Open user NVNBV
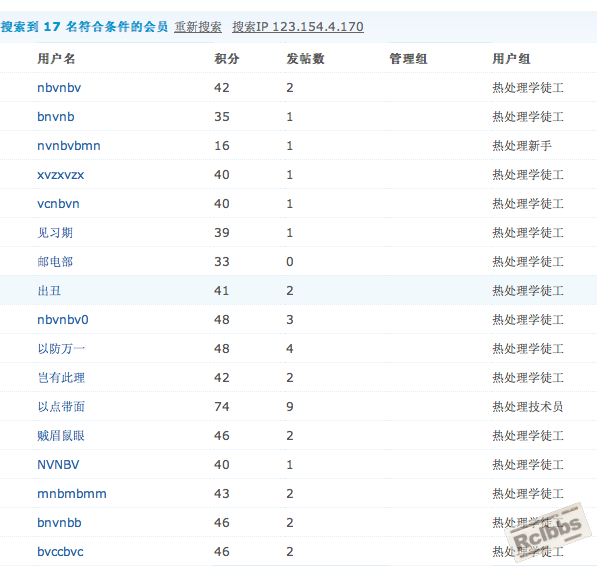597x568 pixels. [x=58, y=464]
